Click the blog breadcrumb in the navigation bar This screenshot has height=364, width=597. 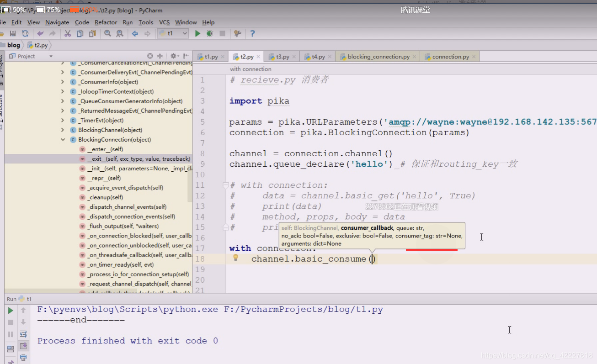pos(14,45)
